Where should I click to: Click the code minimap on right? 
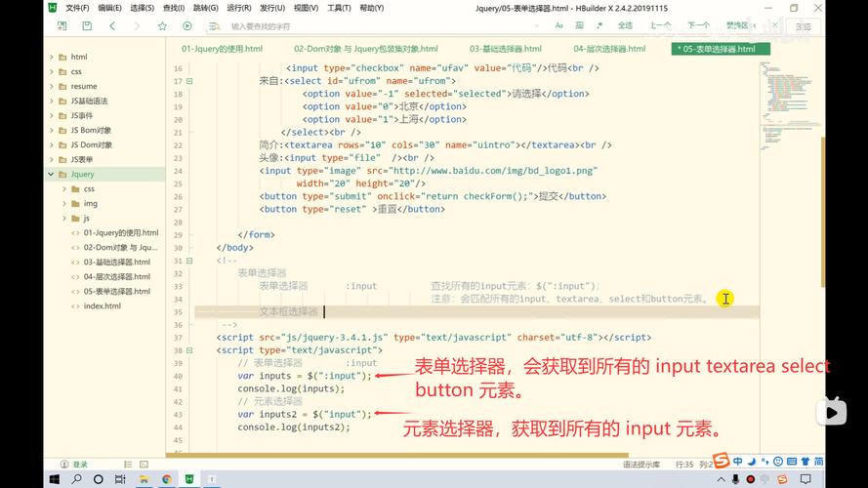(789, 105)
